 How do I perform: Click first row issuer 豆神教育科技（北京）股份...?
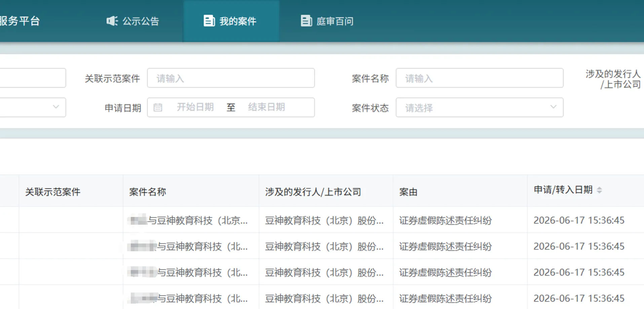[324, 220]
